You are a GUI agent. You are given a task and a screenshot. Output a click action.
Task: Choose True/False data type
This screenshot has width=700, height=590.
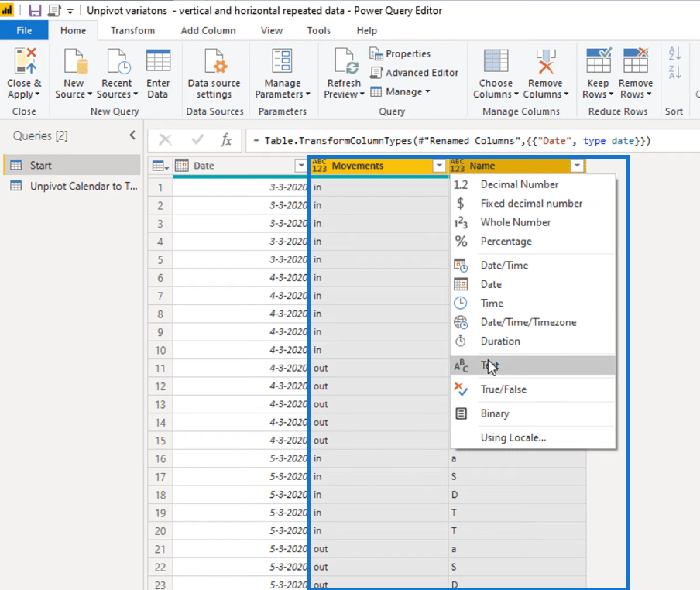[x=533, y=389]
